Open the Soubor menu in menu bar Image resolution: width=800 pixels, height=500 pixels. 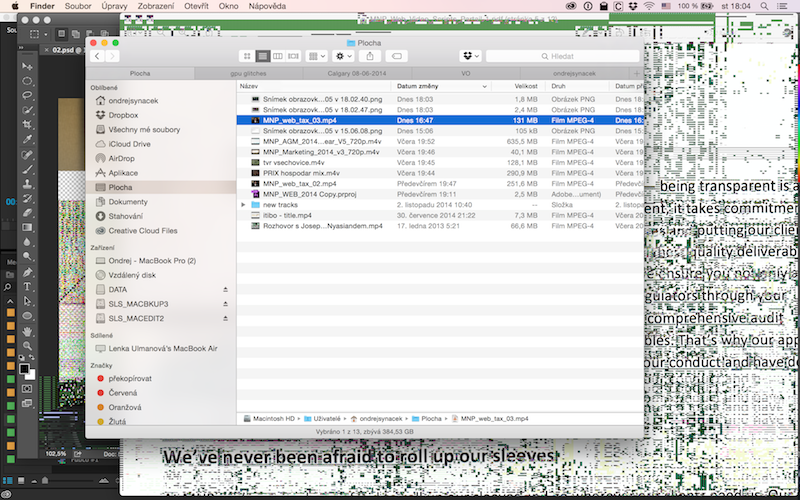coord(78,6)
